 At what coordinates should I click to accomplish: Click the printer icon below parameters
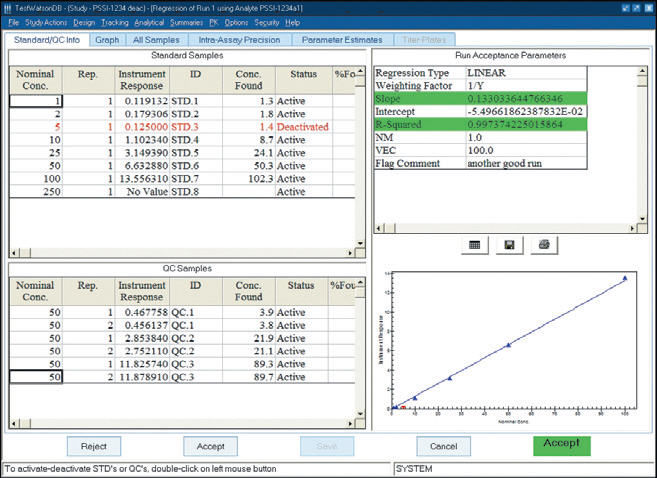[x=543, y=243]
